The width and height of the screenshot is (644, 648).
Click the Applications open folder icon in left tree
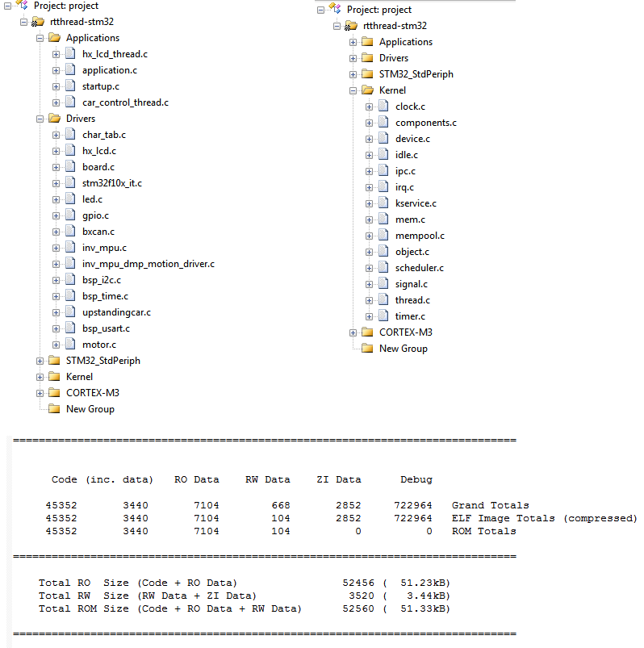tap(55, 38)
